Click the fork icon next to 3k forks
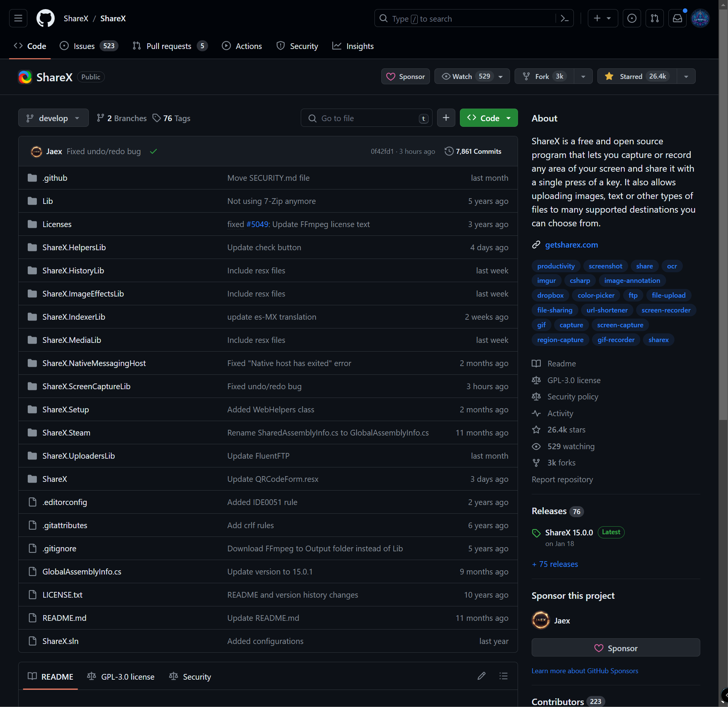728x707 pixels. pos(536,462)
